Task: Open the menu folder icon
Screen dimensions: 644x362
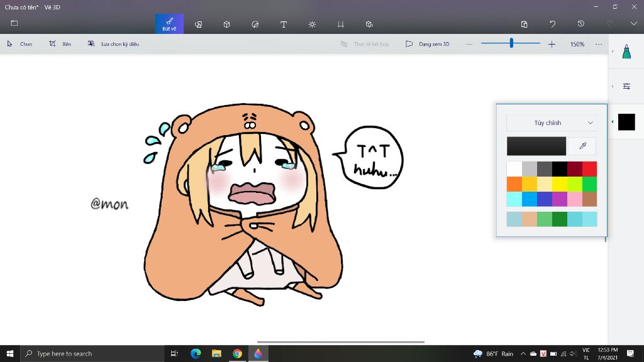Action: (14, 23)
